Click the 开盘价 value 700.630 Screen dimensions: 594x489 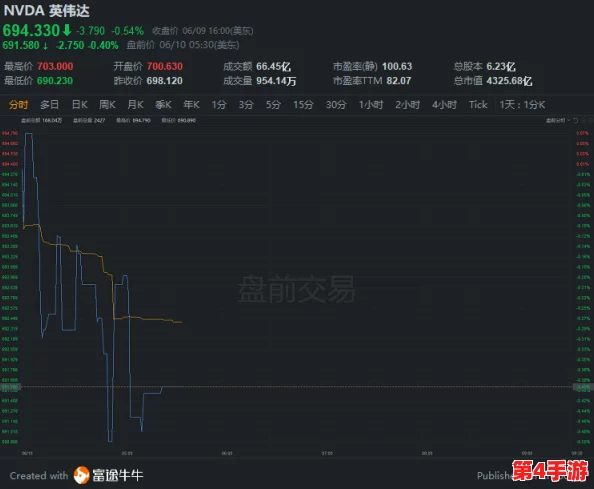(x=165, y=67)
